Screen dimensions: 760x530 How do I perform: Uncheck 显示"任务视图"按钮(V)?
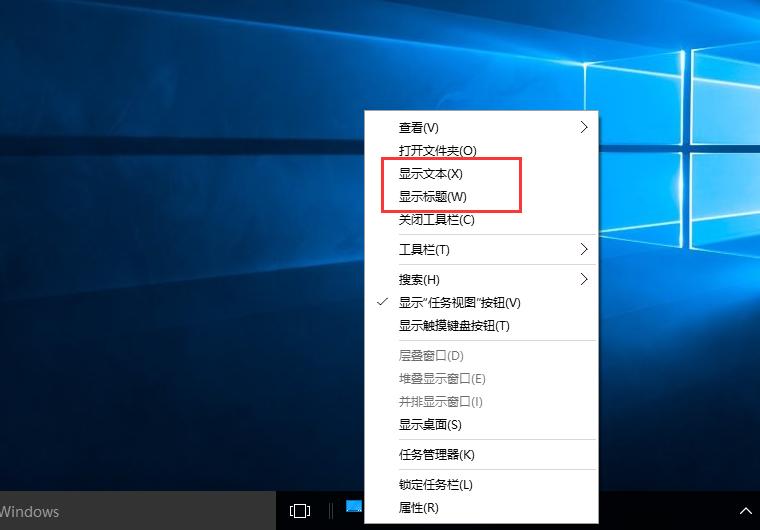[481, 303]
